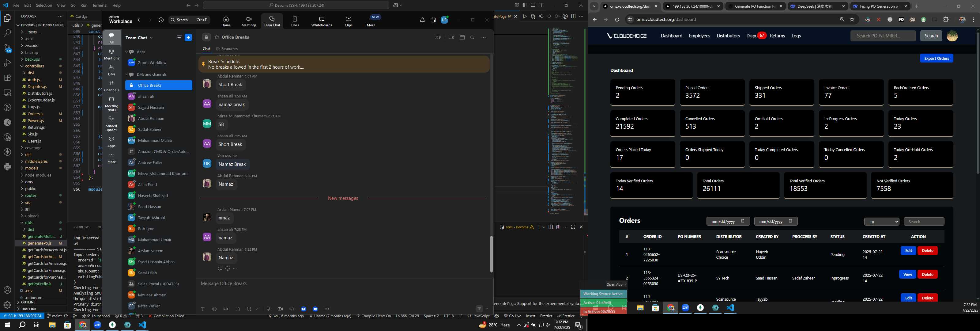
Task: Open the Extensions view in VS Code
Action: [x=7, y=78]
